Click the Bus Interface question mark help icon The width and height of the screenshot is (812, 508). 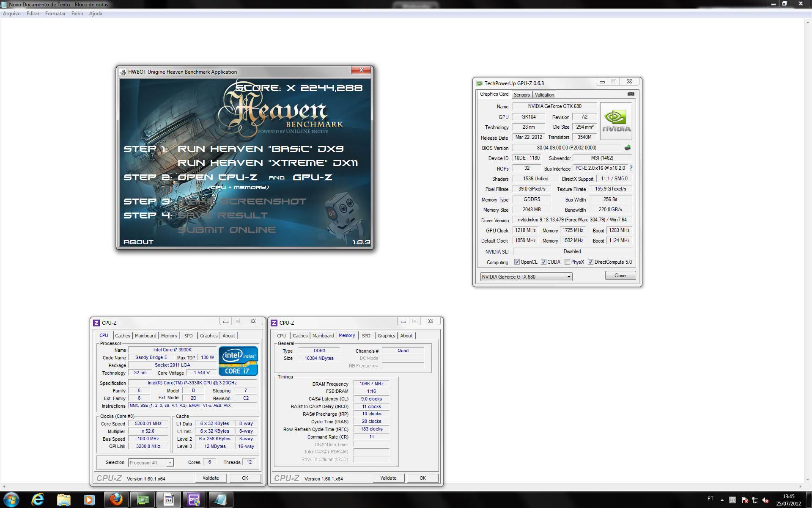tap(631, 168)
